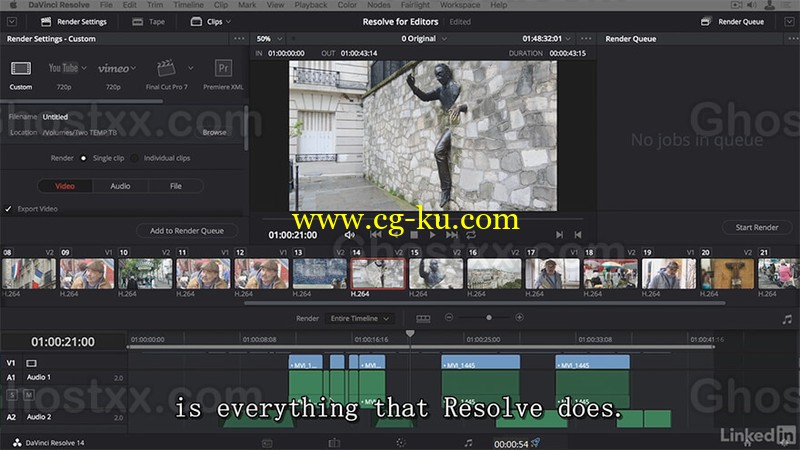This screenshot has height=450, width=800.
Task: Mute Audio 1 with M button
Action: [x=29, y=394]
